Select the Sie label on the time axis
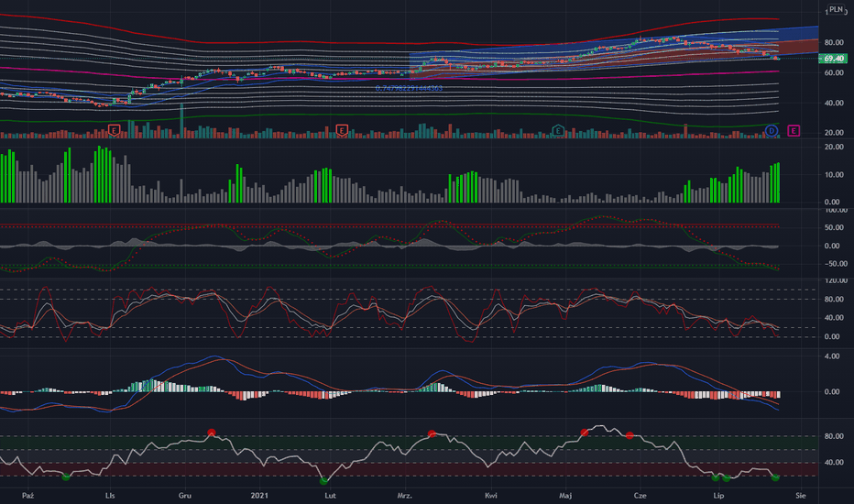 coord(800,495)
